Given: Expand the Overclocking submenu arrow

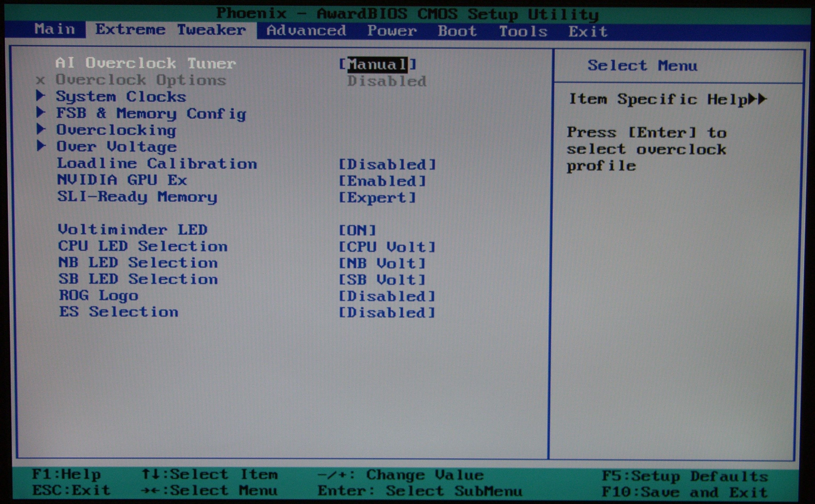Looking at the screenshot, I should coord(41,129).
